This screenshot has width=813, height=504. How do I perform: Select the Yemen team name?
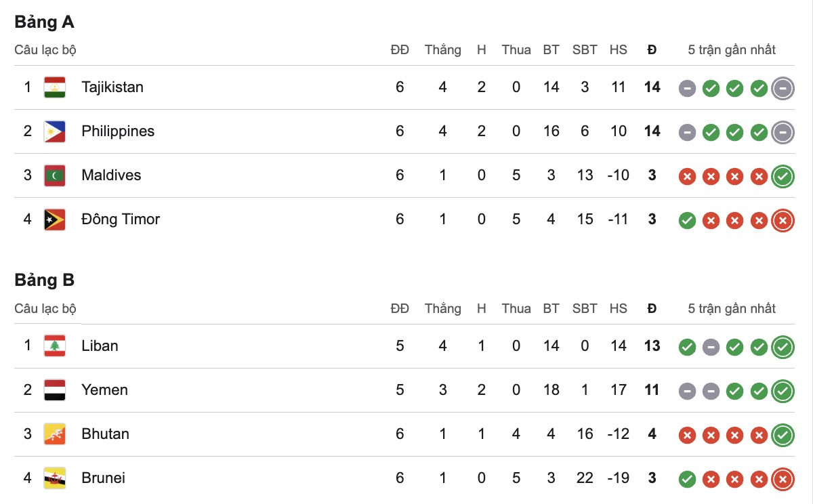click(104, 390)
